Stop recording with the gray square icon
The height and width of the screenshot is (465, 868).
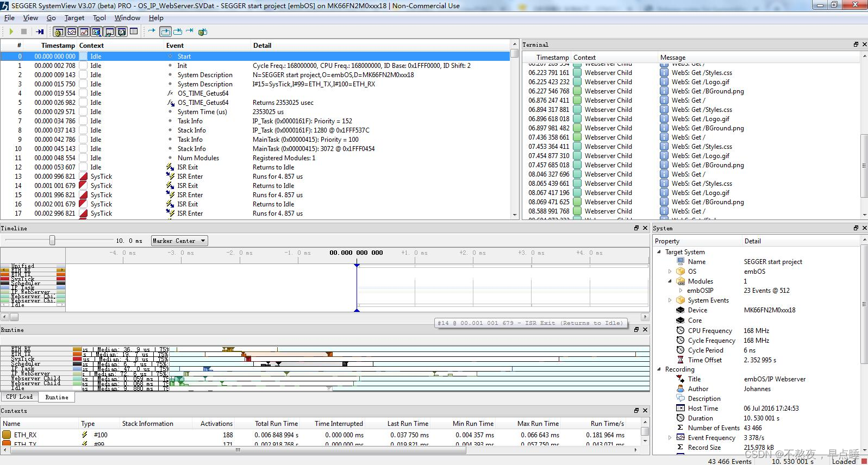[x=24, y=32]
